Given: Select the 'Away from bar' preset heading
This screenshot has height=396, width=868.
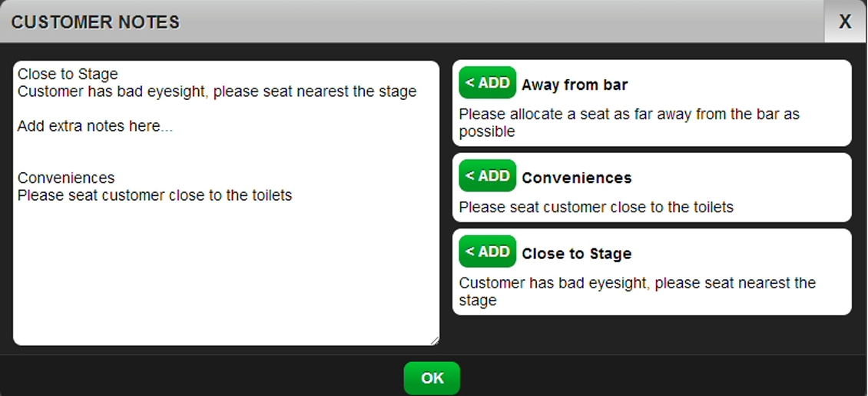Looking at the screenshot, I should (575, 85).
